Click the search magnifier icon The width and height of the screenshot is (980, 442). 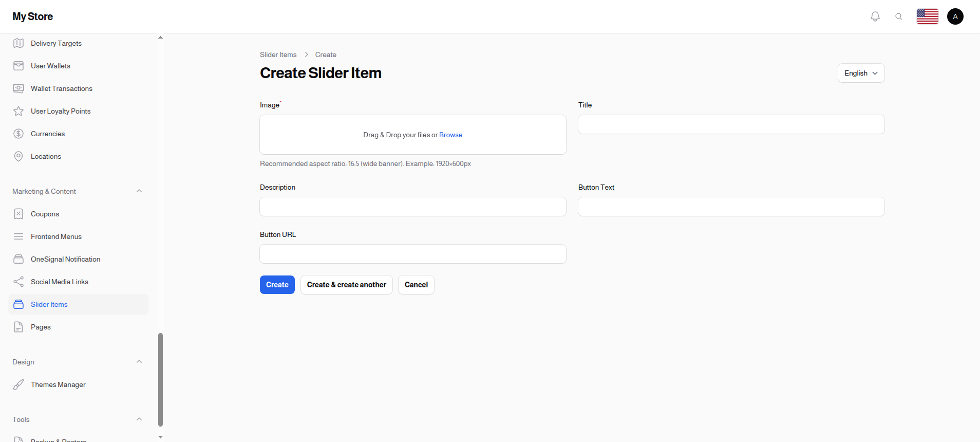(x=899, y=16)
